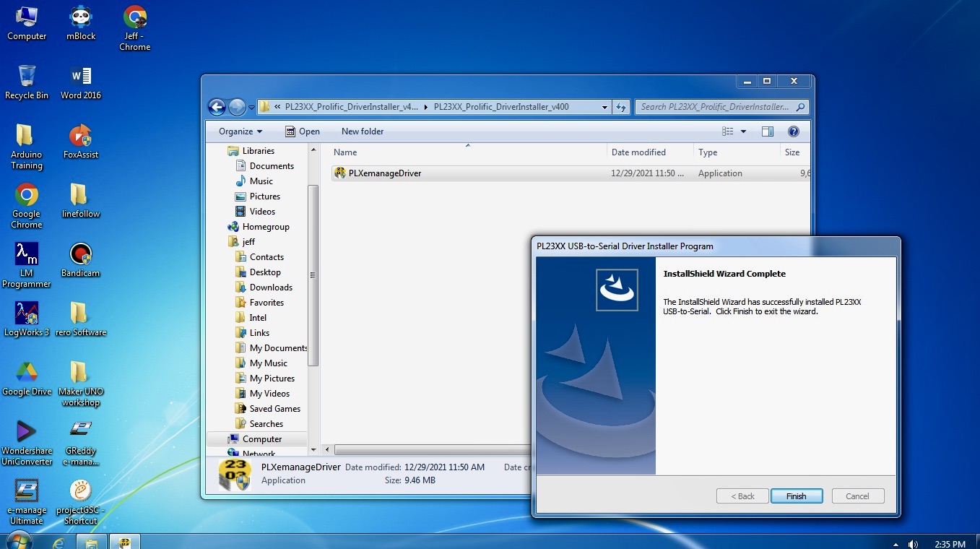This screenshot has width=980, height=549.
Task: Open the Computer desktop icon
Action: 27,23
